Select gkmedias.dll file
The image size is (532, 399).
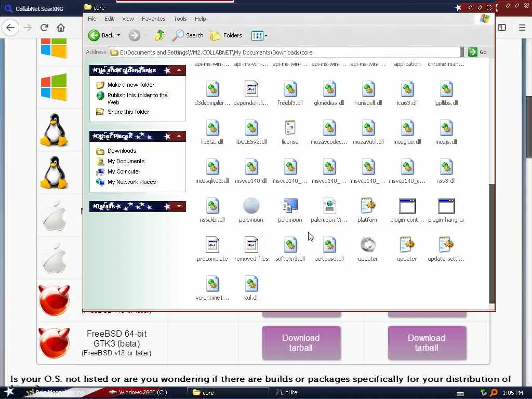point(329,89)
